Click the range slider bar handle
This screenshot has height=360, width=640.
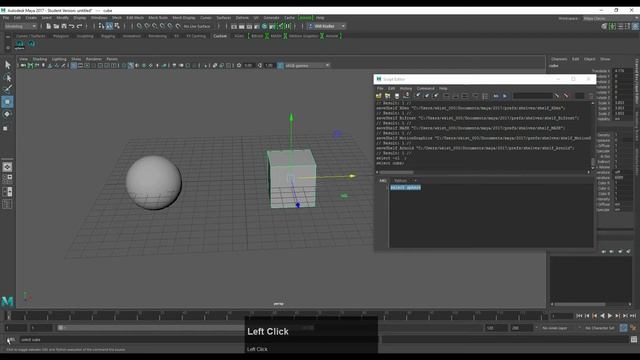[60, 328]
